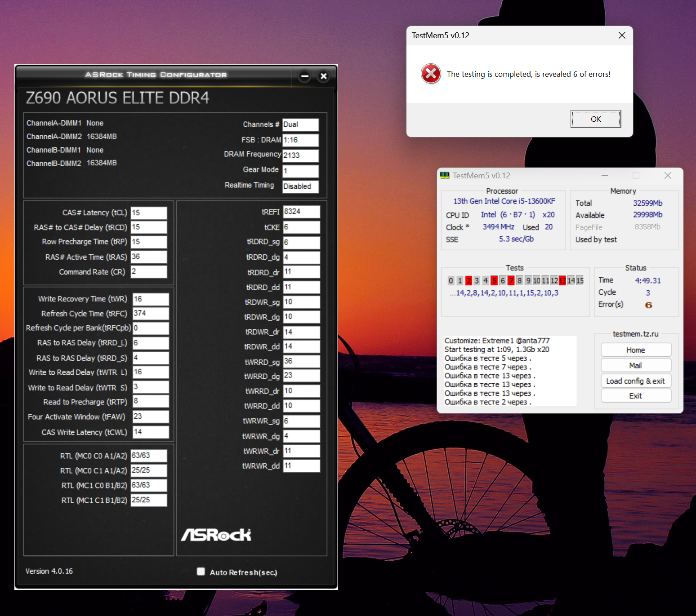
Task: Click the Read to Precharge (tRTP) field
Action: [x=151, y=401]
